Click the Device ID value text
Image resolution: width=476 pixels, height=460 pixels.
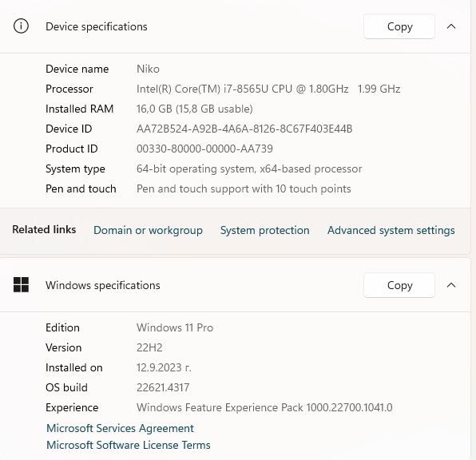tap(244, 129)
